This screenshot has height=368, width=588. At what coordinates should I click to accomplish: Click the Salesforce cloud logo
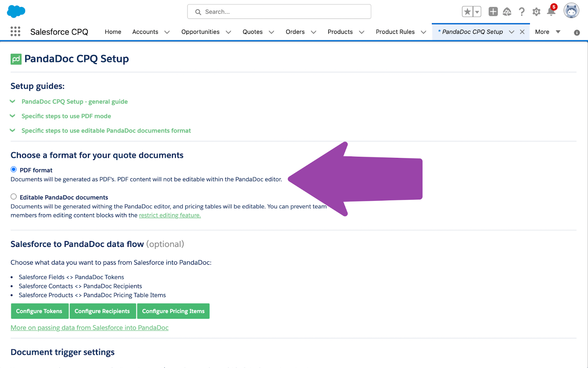16,11
